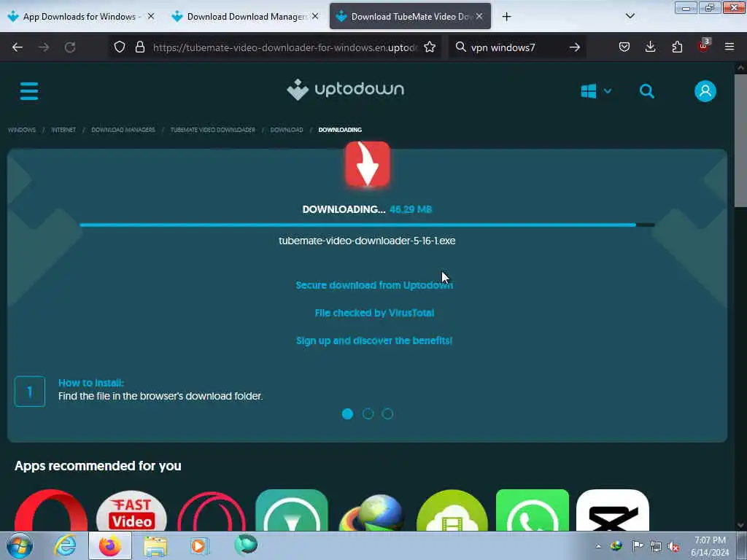Reload the page with refresh button
Image resolution: width=747 pixels, height=560 pixels.
(70, 47)
